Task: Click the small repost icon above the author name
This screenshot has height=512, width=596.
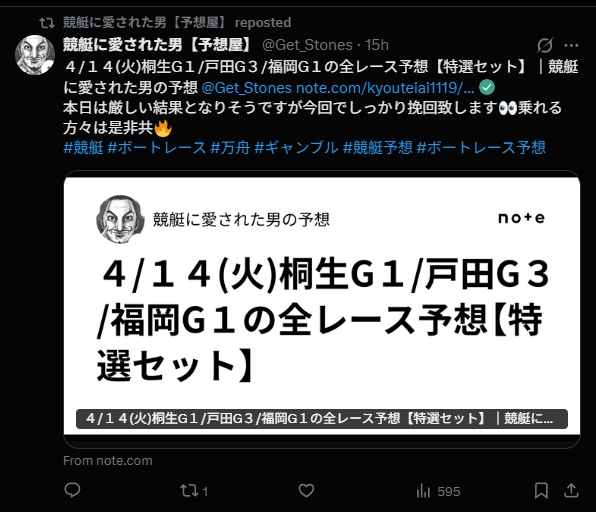Action: click(x=47, y=23)
